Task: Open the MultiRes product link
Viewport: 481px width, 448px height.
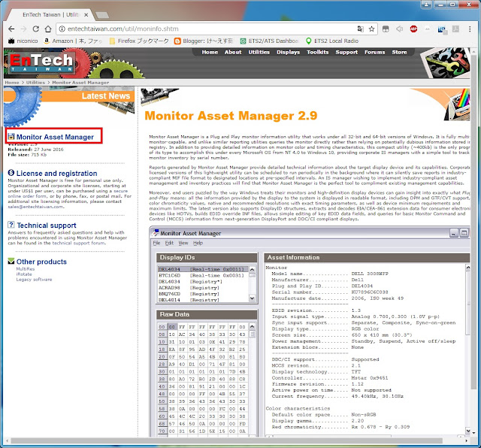Action: point(26,269)
